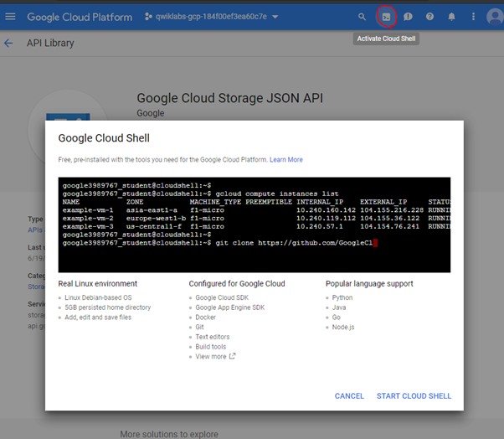Viewport: 504px width, 439px height.
Task: Open the notifications bell
Action: pos(451,17)
